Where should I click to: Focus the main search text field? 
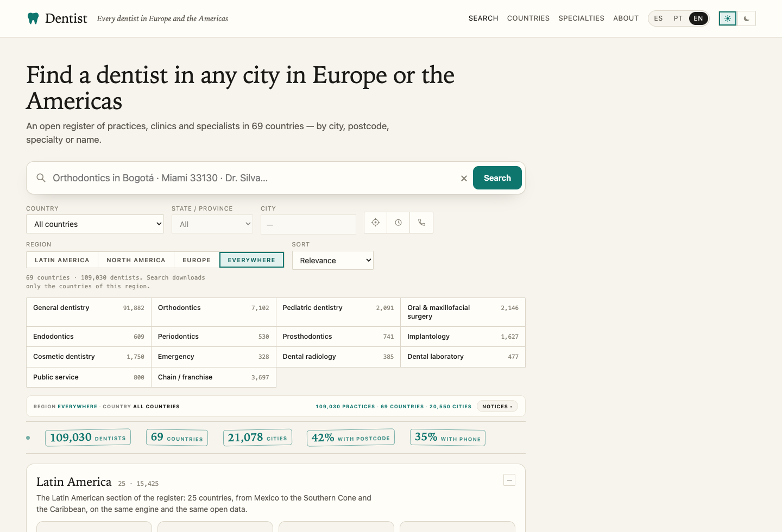[x=253, y=178]
